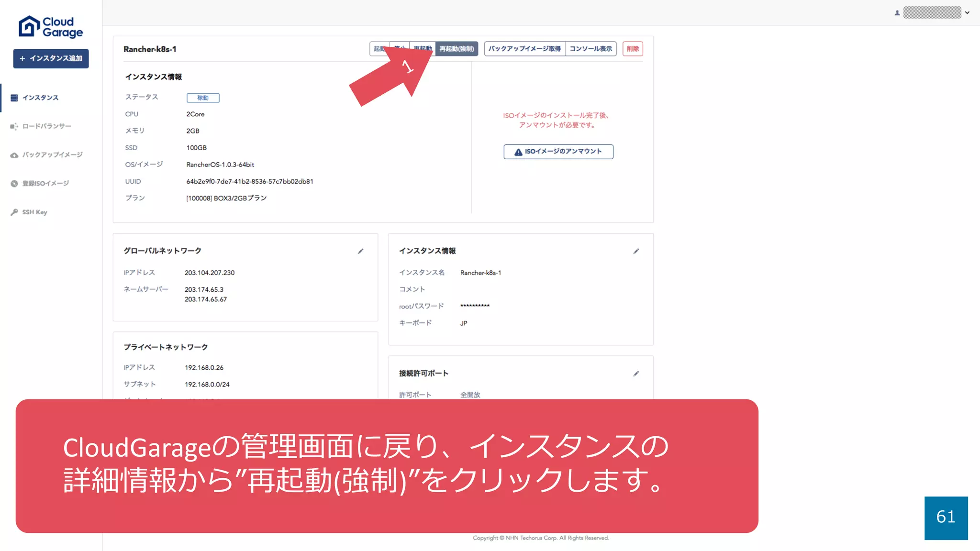Select the nameserver 203.174.65.3
This screenshot has height=551, width=980.
click(204, 289)
